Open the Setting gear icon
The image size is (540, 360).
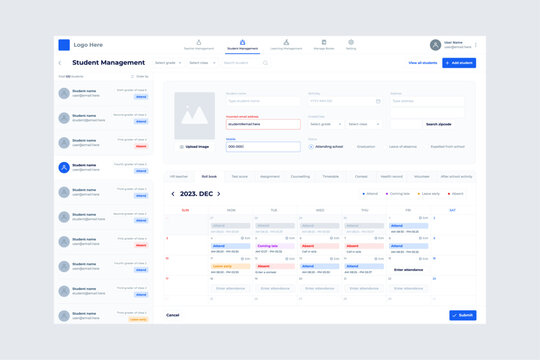pos(351,42)
